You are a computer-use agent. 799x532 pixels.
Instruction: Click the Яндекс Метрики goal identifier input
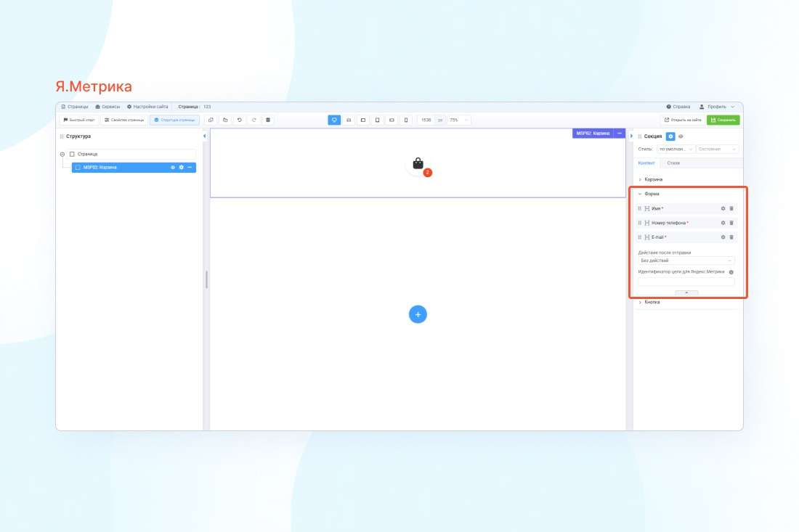click(686, 282)
